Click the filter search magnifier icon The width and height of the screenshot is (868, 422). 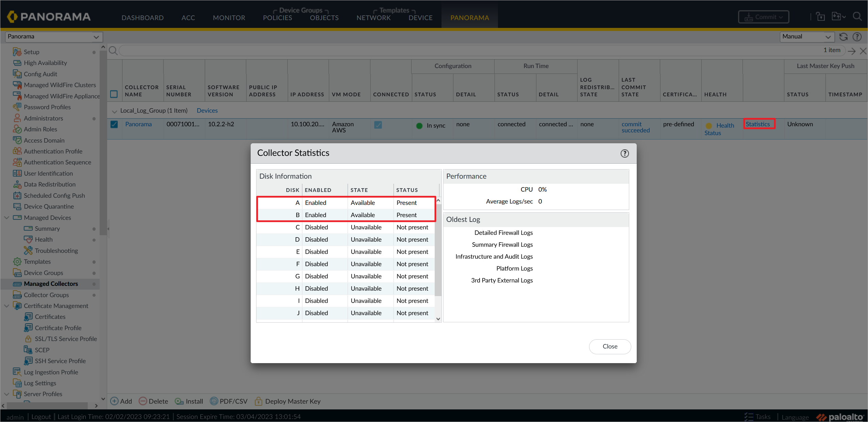tap(113, 51)
